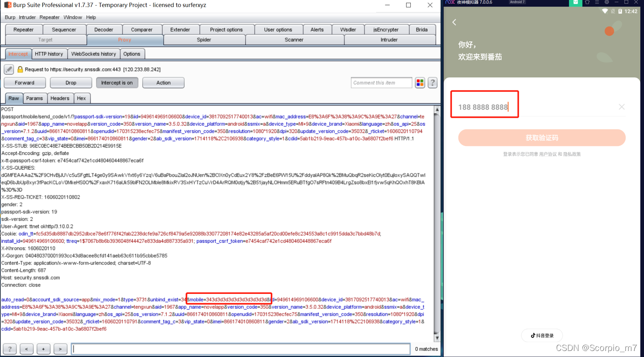Switch to the Sequencer tab

(64, 30)
